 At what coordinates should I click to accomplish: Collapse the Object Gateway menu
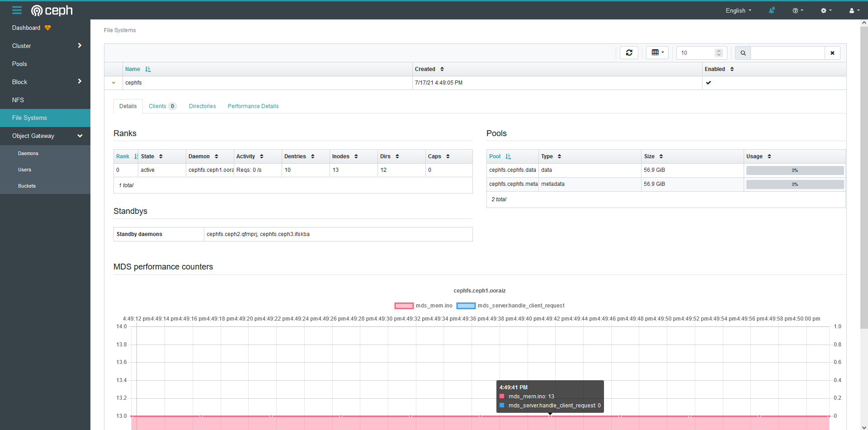coord(80,136)
